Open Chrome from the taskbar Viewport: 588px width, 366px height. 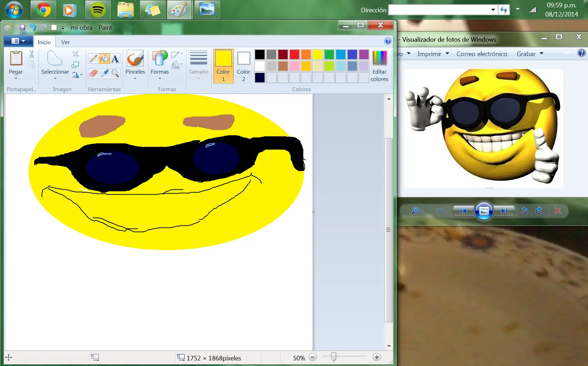point(43,10)
